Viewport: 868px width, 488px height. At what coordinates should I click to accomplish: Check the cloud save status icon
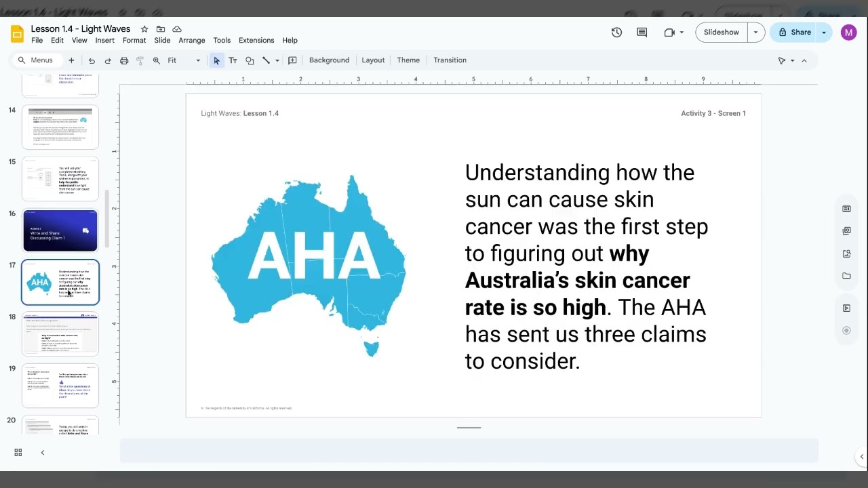click(177, 29)
